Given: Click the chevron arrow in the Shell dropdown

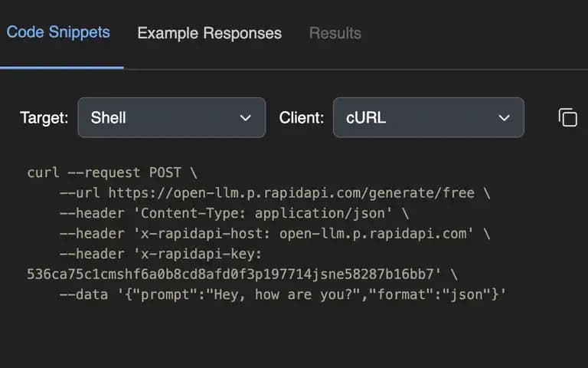Looking at the screenshot, I should pos(245,118).
